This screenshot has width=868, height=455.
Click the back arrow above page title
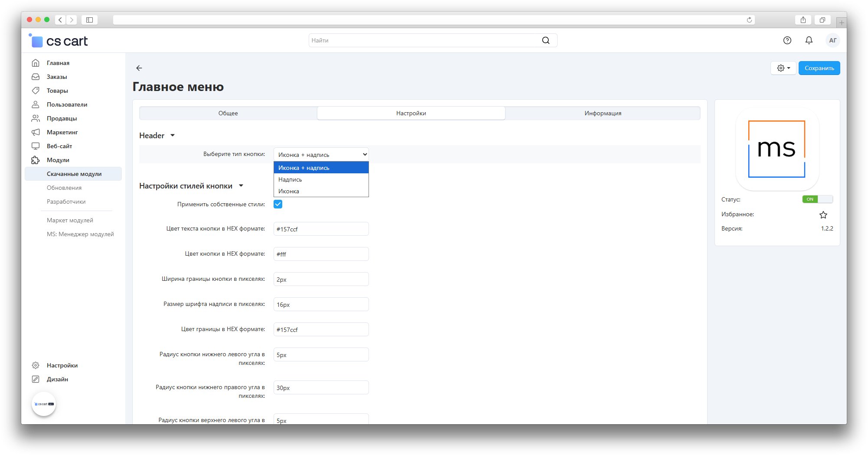point(139,68)
